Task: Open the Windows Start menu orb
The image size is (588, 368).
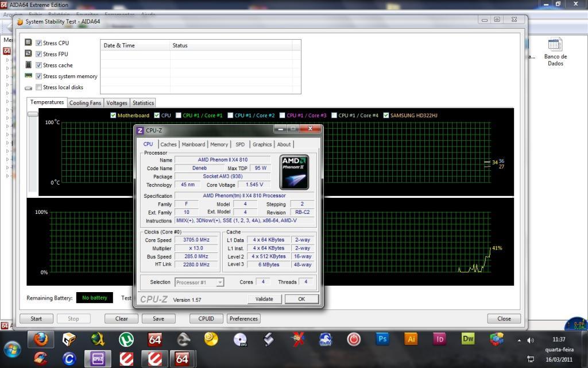Action: pyautogui.click(x=12, y=349)
